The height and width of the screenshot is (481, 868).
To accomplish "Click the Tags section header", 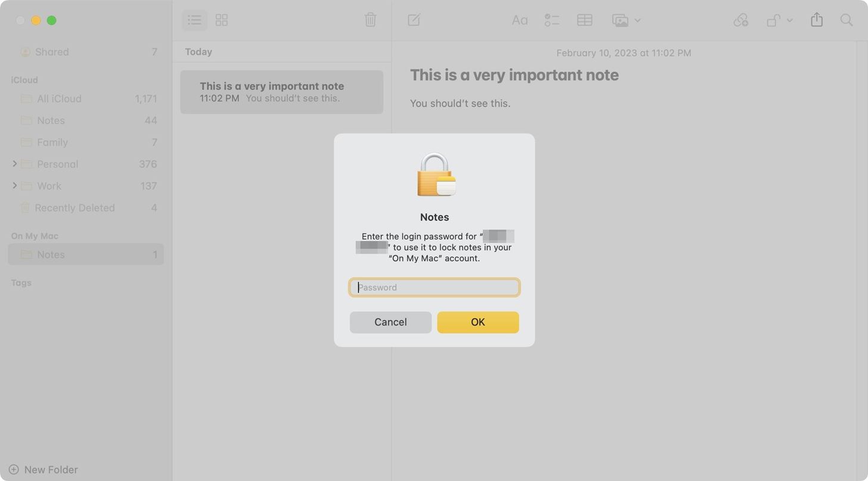I will point(21,283).
